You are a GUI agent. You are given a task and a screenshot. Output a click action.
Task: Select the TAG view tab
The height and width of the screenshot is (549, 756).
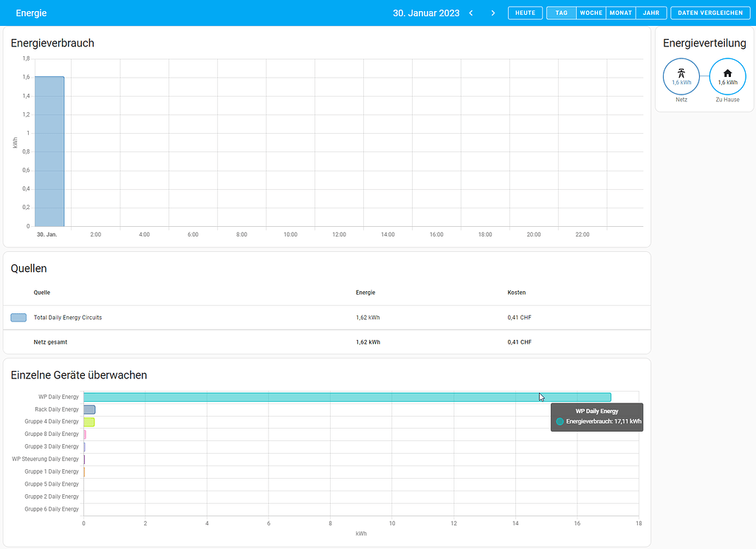[561, 13]
